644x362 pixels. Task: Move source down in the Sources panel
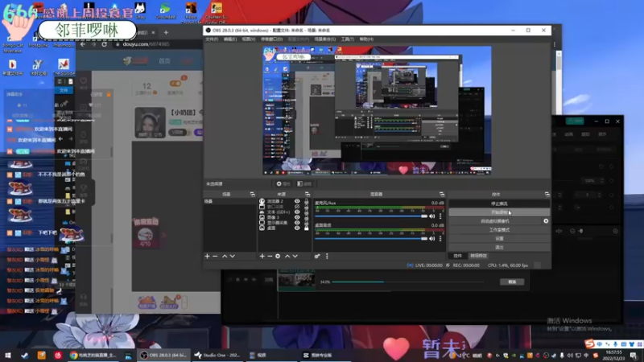pyautogui.click(x=295, y=256)
